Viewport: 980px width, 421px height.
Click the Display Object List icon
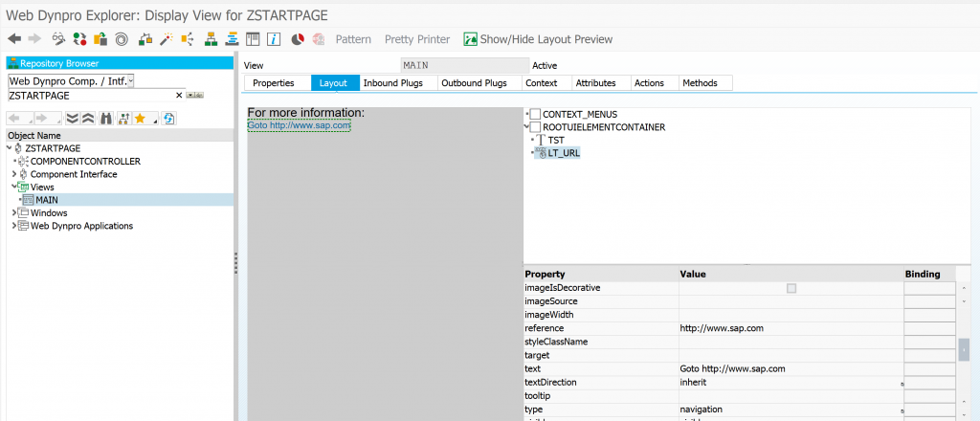point(232,39)
